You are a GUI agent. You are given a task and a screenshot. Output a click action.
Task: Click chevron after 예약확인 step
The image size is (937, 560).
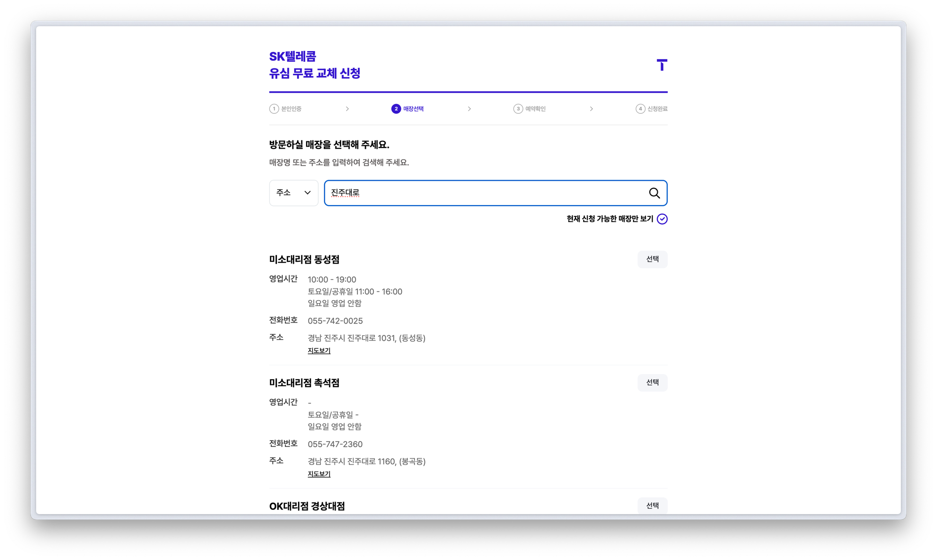[591, 109]
